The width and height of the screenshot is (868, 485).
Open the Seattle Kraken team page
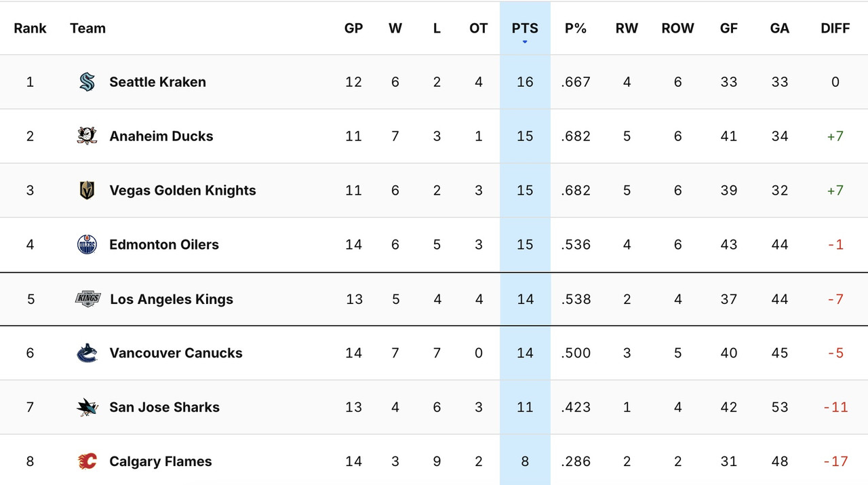coord(157,81)
